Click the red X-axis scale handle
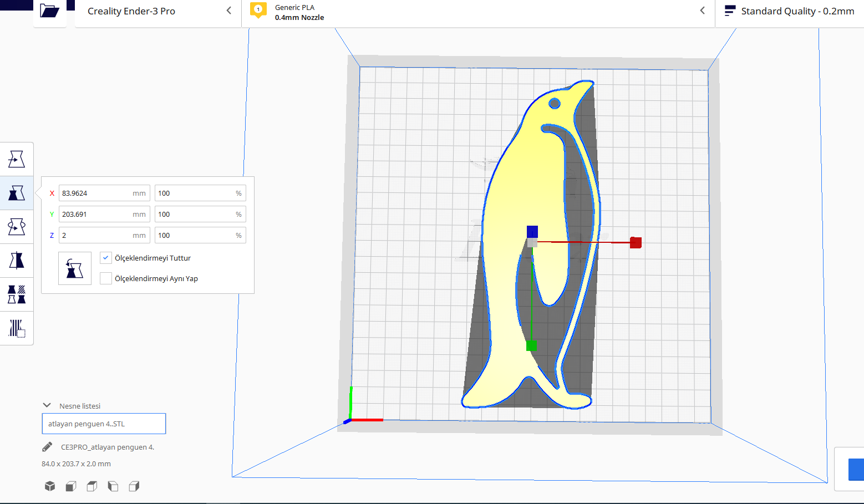Viewport: 864px width, 504px height. (x=636, y=242)
